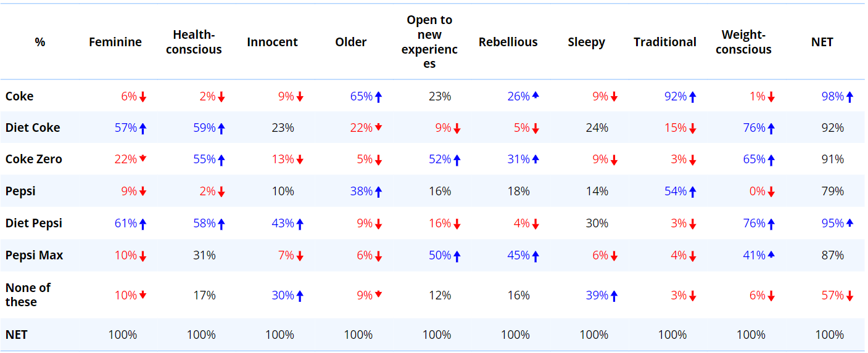Image resolution: width=868 pixels, height=353 pixels.
Task: Click the blue up arrow in Coke's Older cell
Action: 379,97
